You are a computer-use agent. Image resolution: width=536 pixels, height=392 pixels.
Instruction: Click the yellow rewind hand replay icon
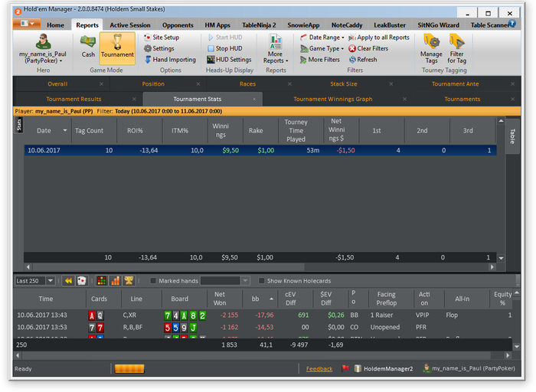pos(68,280)
